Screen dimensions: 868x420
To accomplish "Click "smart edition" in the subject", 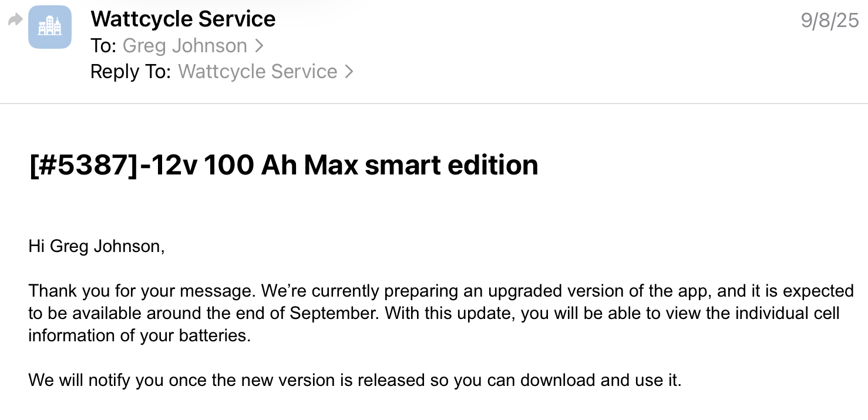I will [x=451, y=165].
